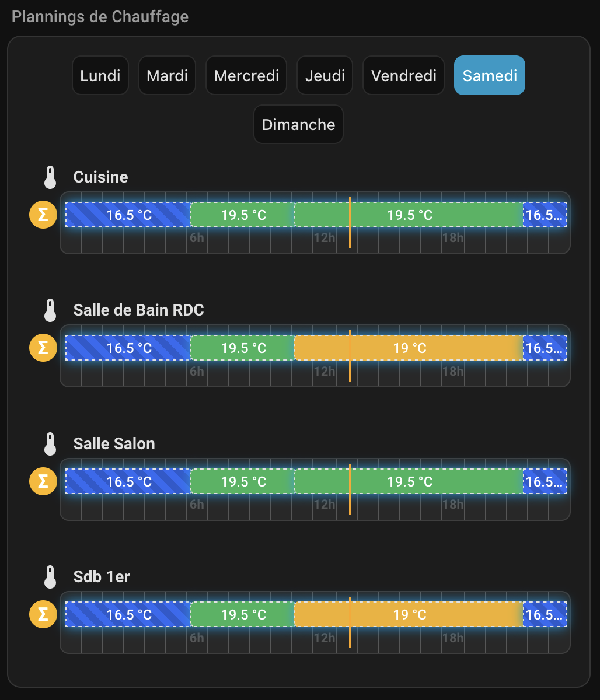The image size is (600, 700).
Task: Click the sigma icon beside the Cuisine schedule
Action: click(x=43, y=215)
